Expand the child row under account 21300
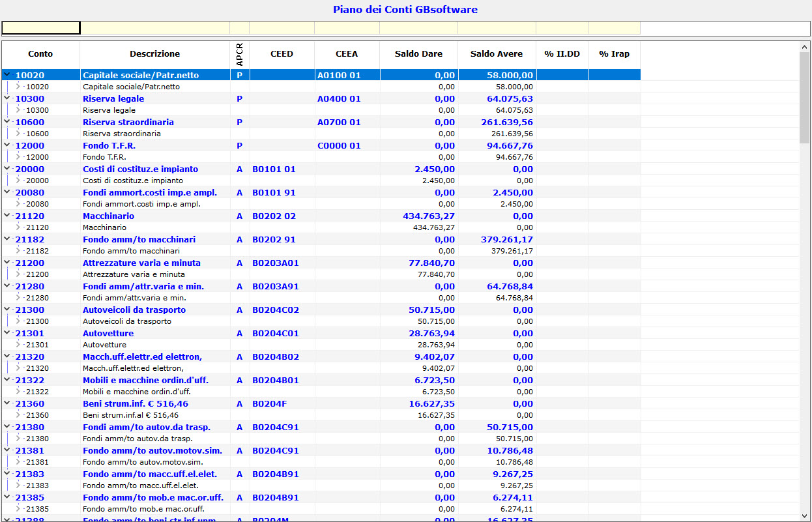Screen dimensions: 812x522 (18, 321)
